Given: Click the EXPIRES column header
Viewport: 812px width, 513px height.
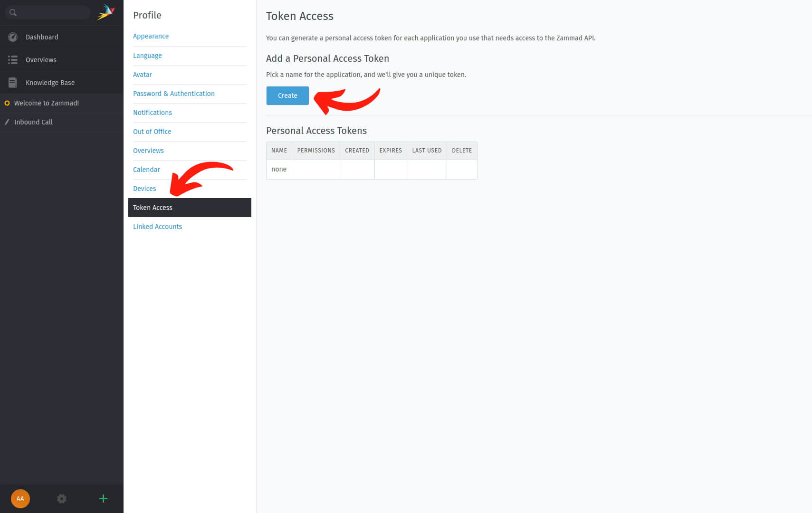Looking at the screenshot, I should click(391, 151).
